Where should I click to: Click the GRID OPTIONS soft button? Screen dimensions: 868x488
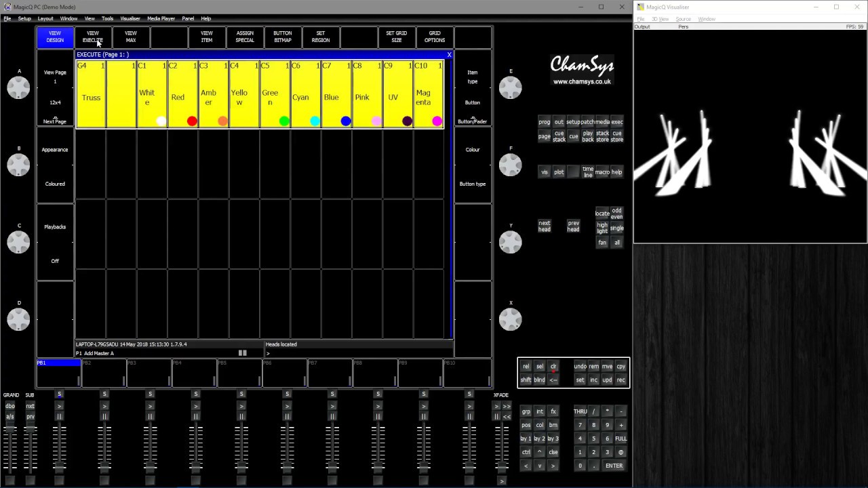click(435, 37)
